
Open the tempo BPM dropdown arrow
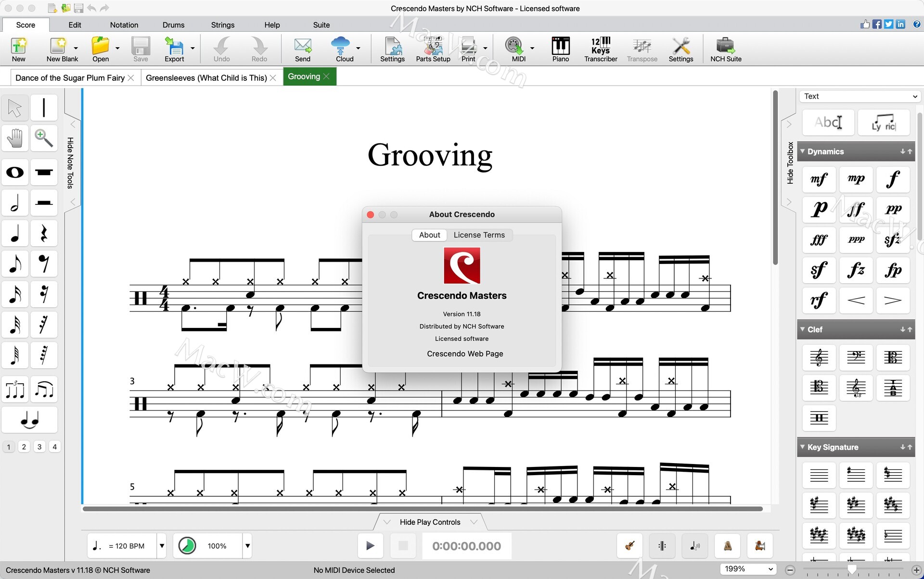click(x=162, y=546)
